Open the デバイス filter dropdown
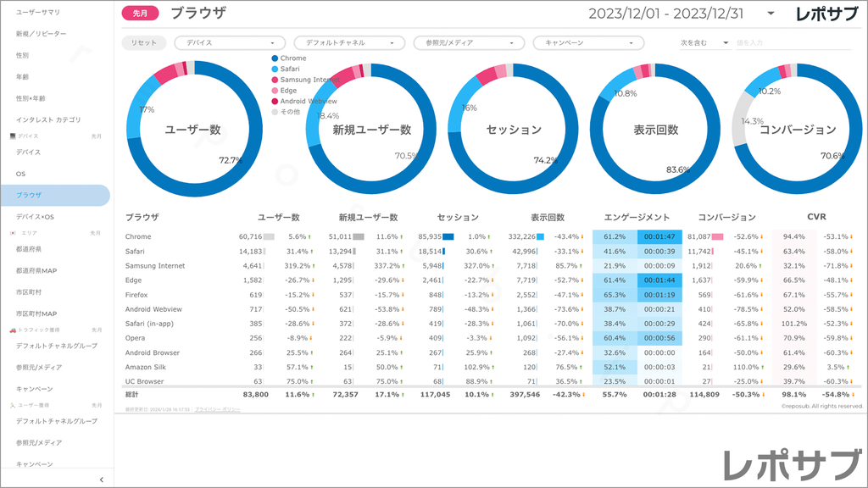868x488 pixels. (230, 42)
